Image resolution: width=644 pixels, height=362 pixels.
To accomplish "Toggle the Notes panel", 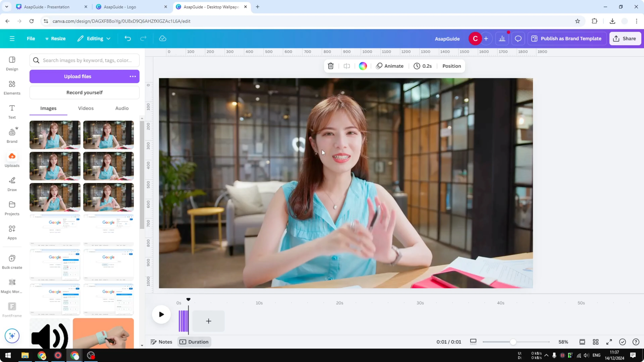I will click(161, 342).
